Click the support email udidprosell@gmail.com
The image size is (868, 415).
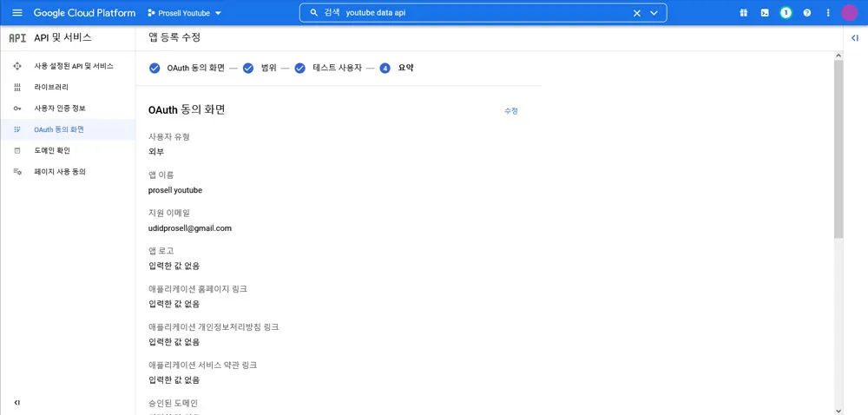pos(190,228)
